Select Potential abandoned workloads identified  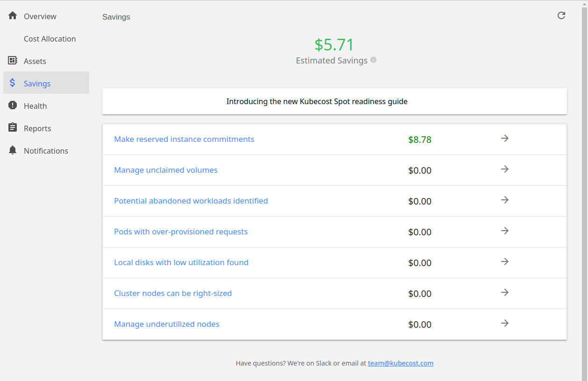(191, 201)
